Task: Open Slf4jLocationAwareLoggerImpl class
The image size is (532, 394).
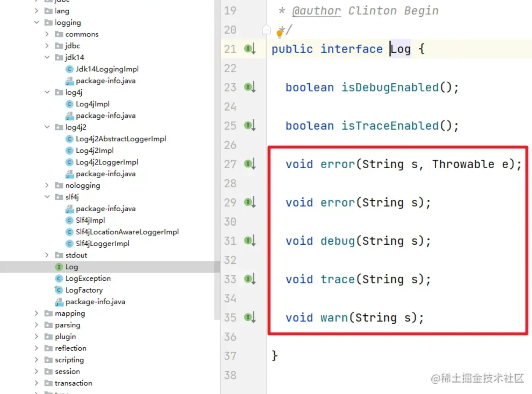Action: tap(127, 232)
